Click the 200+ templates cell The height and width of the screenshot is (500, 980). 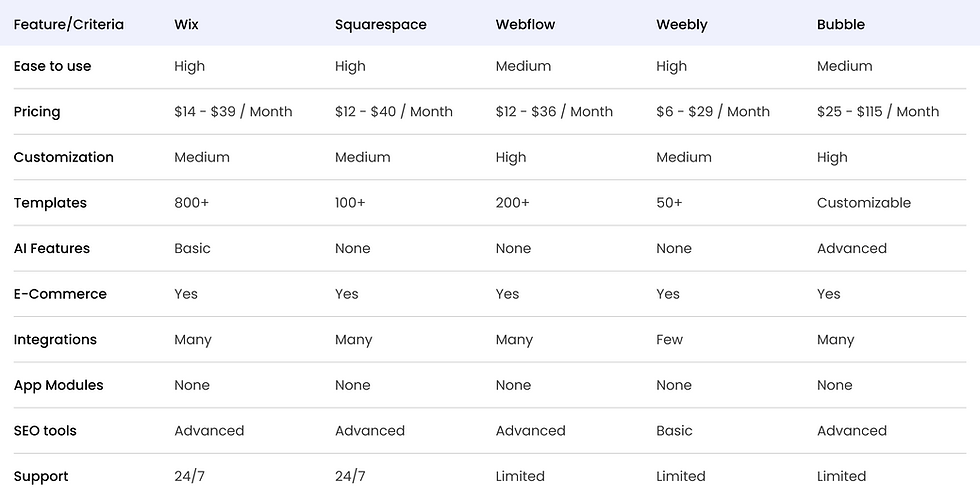[512, 202]
